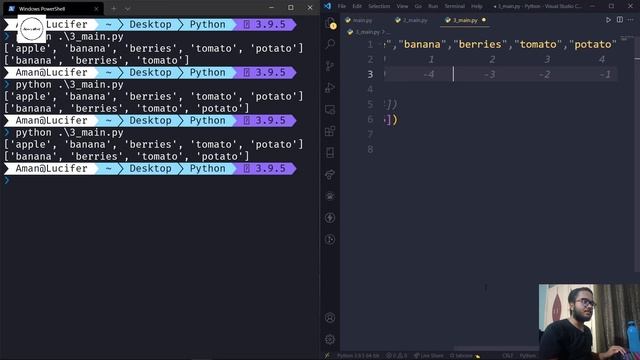Open the errors and warnings count in the status bar

(396, 356)
